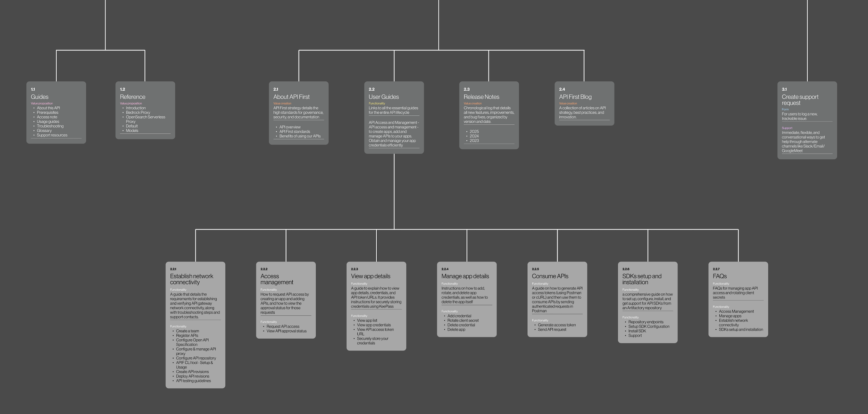The width and height of the screenshot is (868, 414).
Task: Select the 'Manage app details' card title
Action: tap(465, 276)
